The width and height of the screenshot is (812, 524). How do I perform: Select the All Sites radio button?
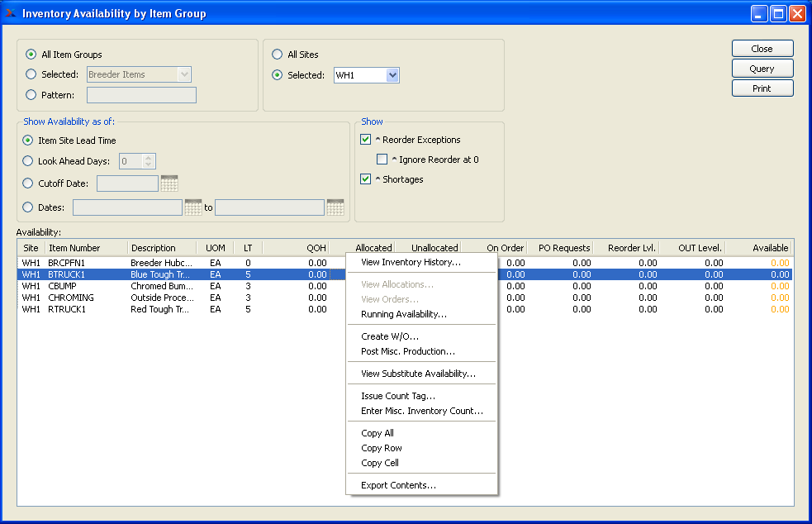click(278, 55)
